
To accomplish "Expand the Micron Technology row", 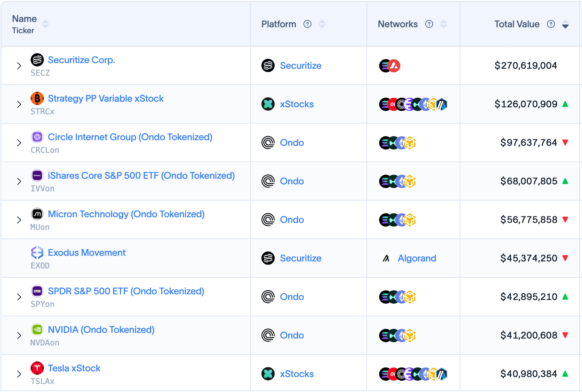I will point(19,220).
